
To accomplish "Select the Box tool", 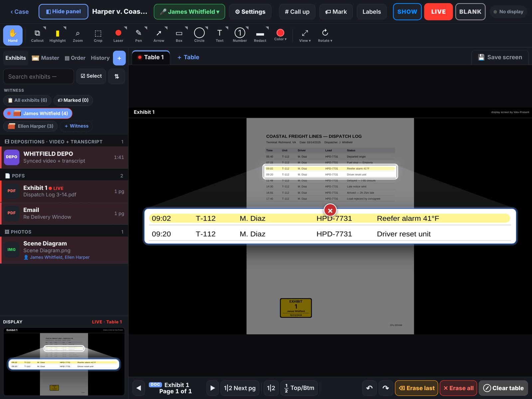I will coord(179,35).
